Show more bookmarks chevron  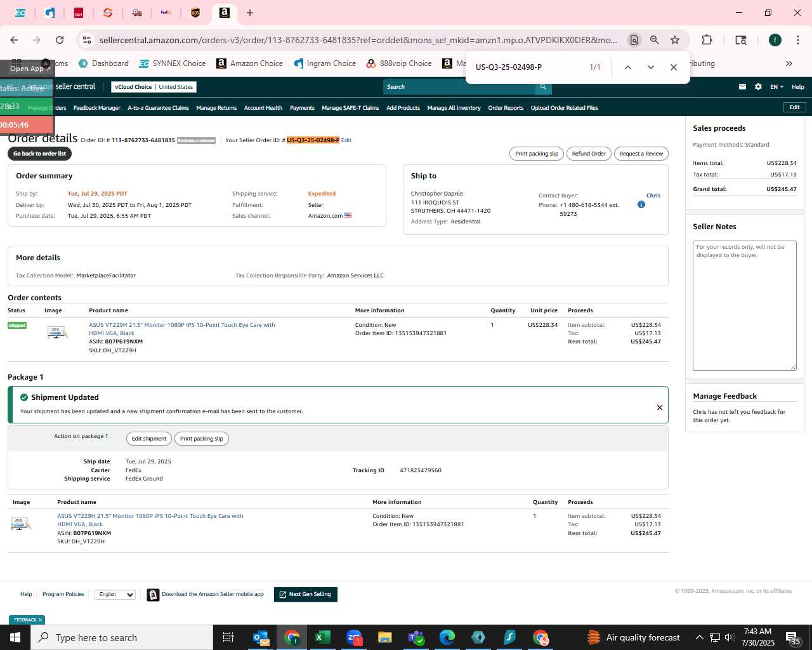point(789,63)
